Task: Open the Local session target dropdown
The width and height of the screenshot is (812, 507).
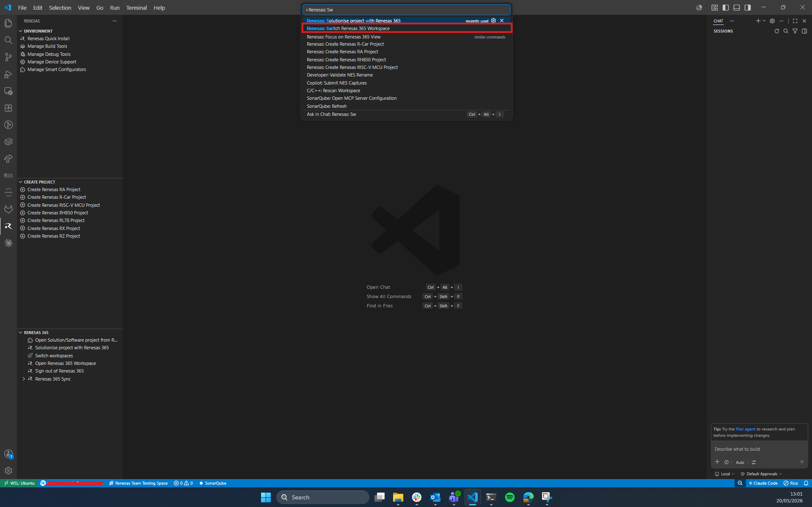Action: coord(725,474)
